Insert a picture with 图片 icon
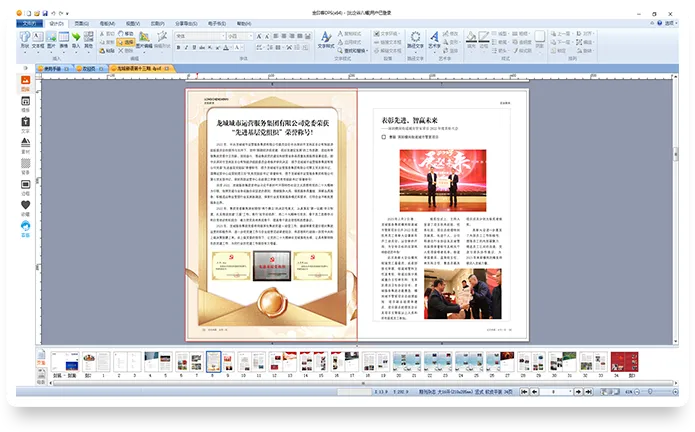The width and height of the screenshot is (695, 432). pos(51,40)
